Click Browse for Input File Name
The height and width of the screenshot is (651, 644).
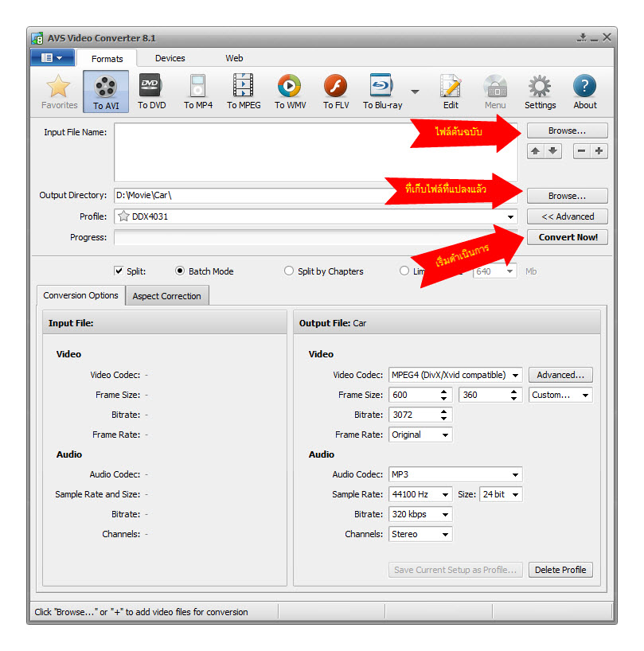[x=568, y=131]
